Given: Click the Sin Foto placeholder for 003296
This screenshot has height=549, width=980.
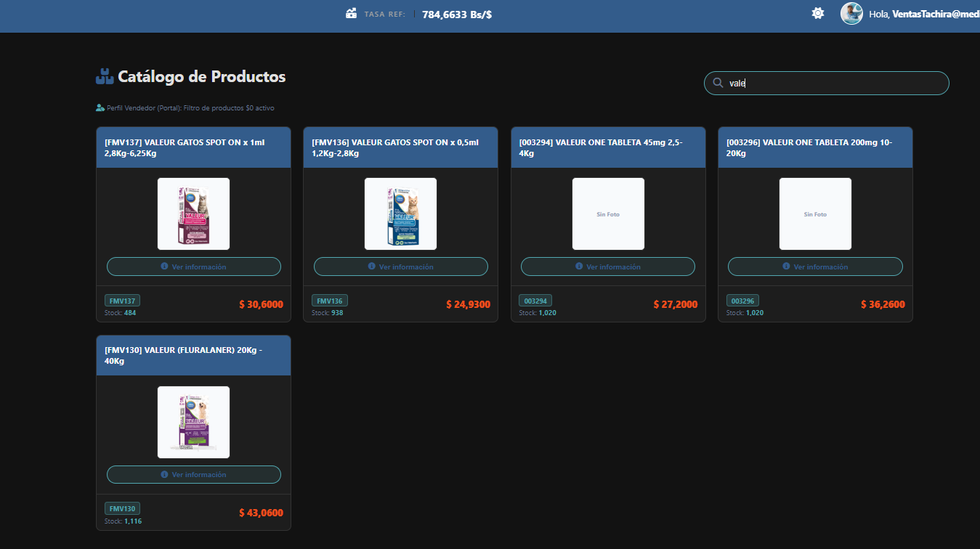Looking at the screenshot, I should [815, 213].
